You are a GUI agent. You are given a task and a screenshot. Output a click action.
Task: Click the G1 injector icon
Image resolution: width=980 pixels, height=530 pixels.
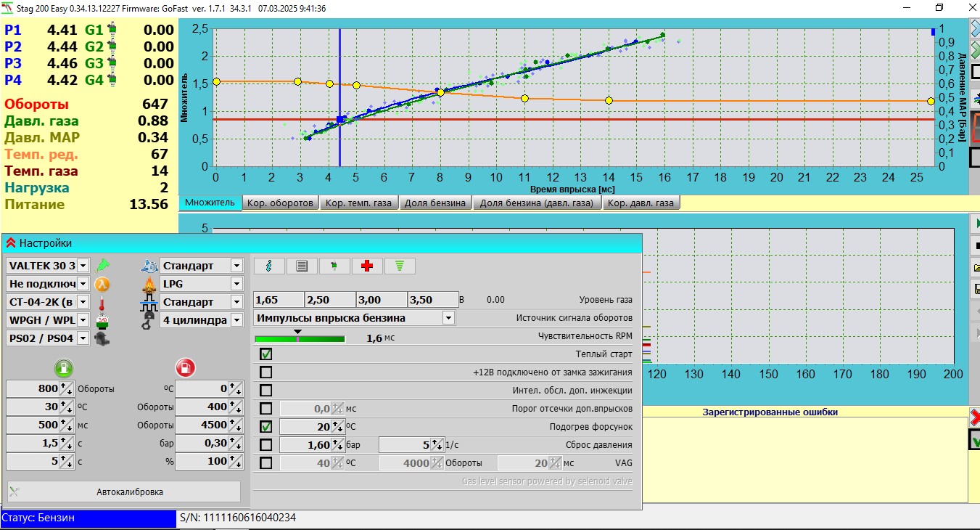pos(112,30)
